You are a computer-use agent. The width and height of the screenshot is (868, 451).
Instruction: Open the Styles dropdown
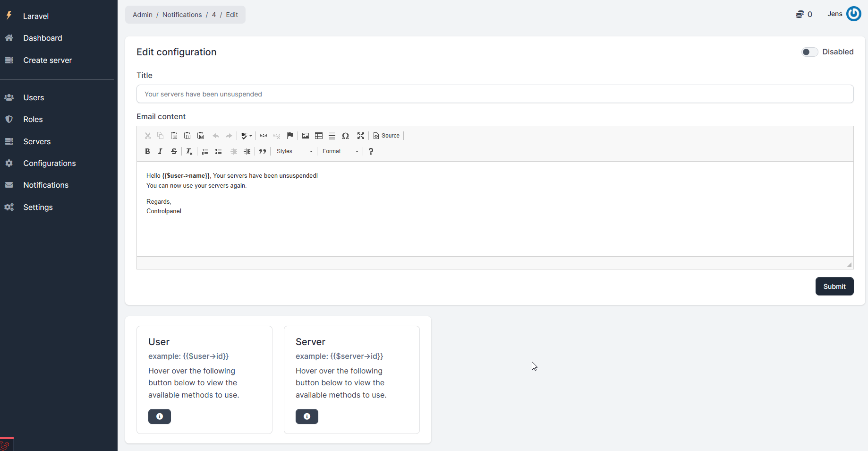[295, 151]
